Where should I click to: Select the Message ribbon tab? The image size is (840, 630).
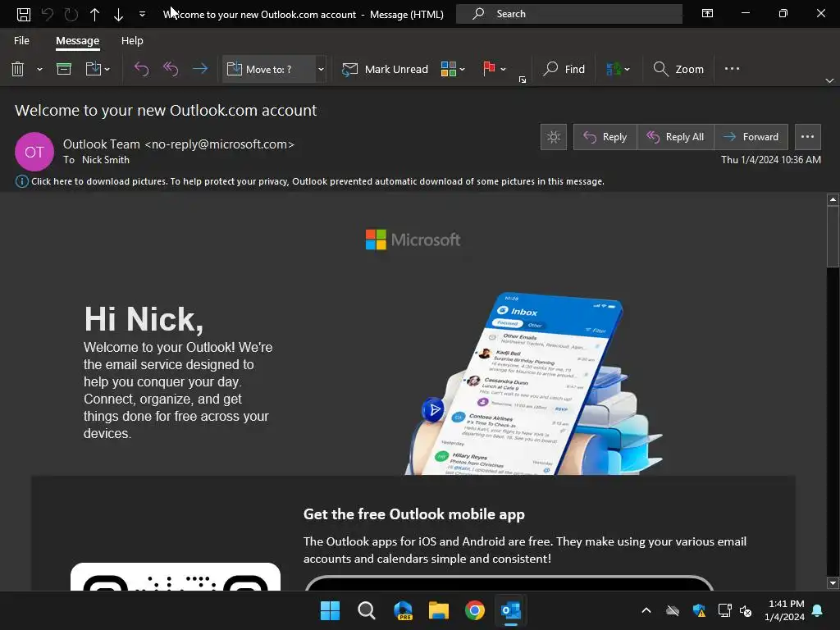tap(78, 41)
